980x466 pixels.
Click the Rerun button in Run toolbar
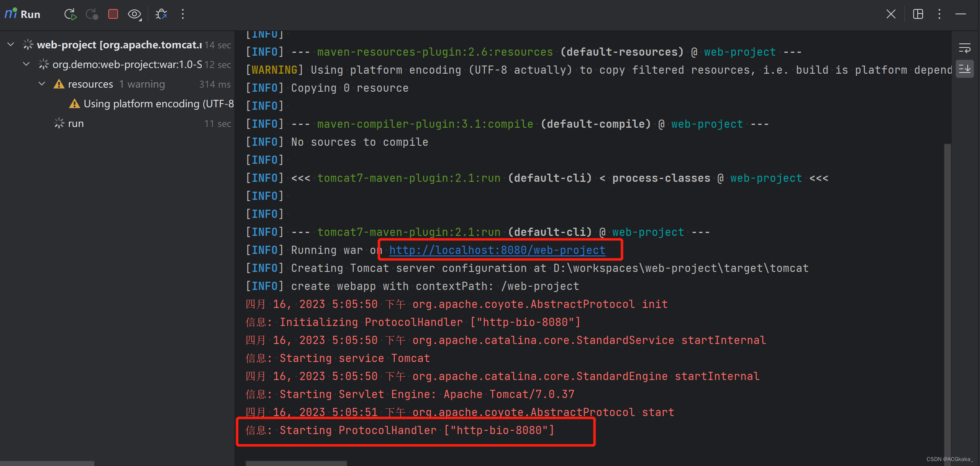click(70, 14)
